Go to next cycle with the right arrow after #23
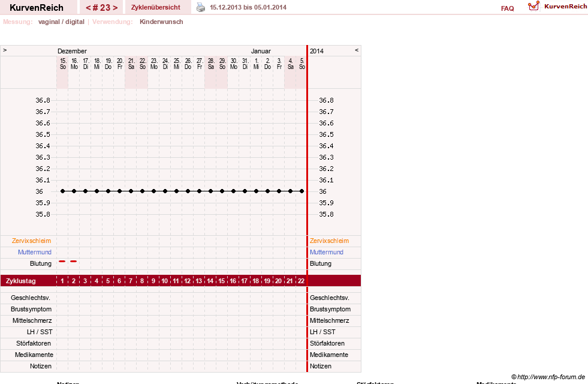 (115, 8)
